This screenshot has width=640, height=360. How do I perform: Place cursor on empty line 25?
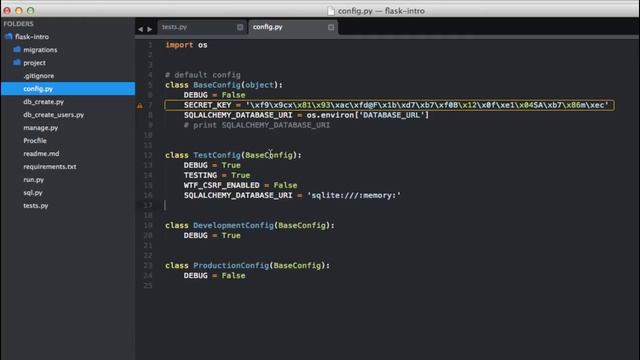pyautogui.click(x=388, y=285)
